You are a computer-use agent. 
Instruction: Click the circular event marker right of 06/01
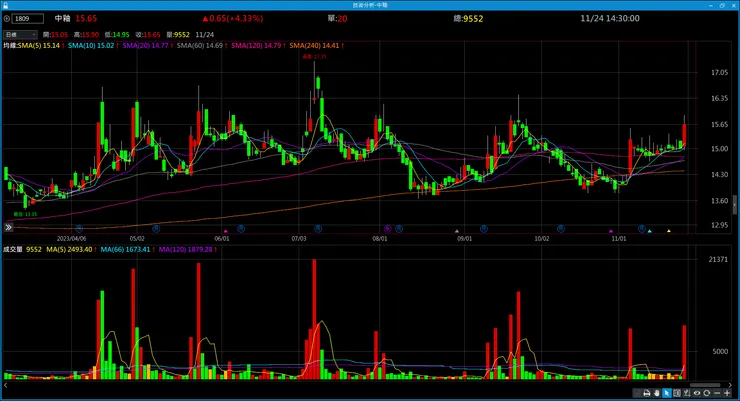[x=241, y=229]
